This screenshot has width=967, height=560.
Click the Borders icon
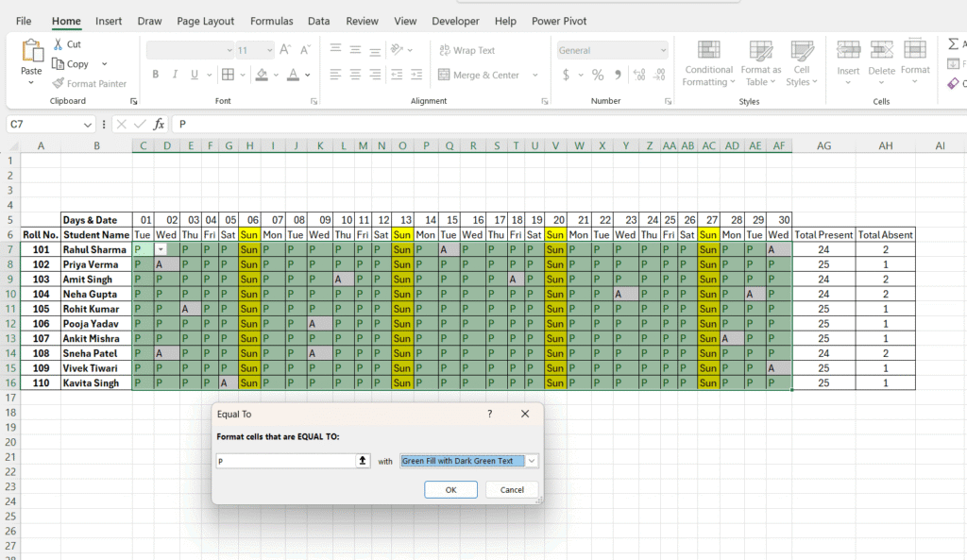(228, 75)
